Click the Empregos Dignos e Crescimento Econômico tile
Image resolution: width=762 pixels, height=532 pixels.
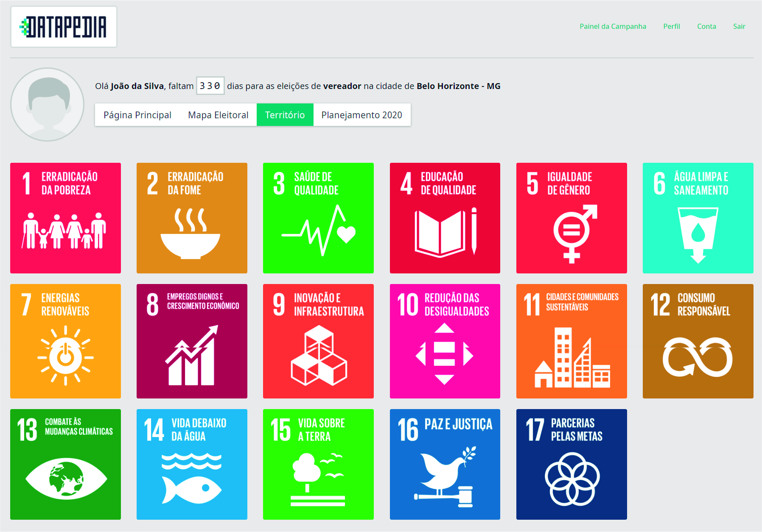pyautogui.click(x=192, y=341)
